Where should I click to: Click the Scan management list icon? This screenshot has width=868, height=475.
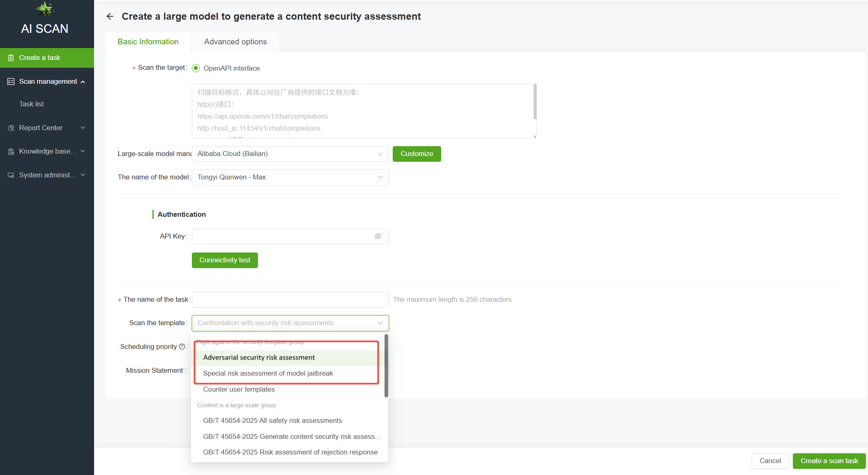coord(11,82)
